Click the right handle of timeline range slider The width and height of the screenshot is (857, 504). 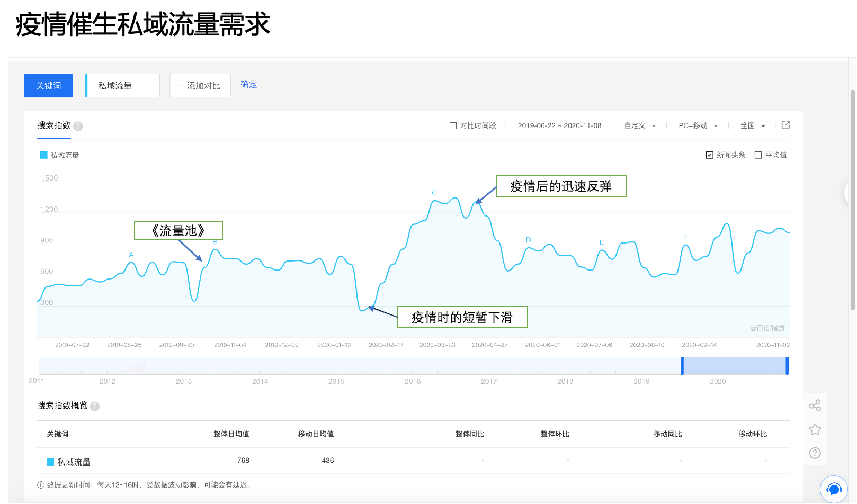pyautogui.click(x=787, y=366)
